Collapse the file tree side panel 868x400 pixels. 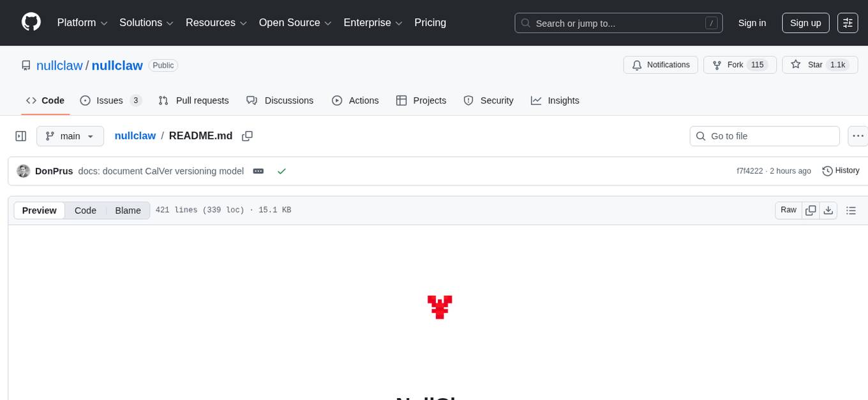[x=20, y=135]
